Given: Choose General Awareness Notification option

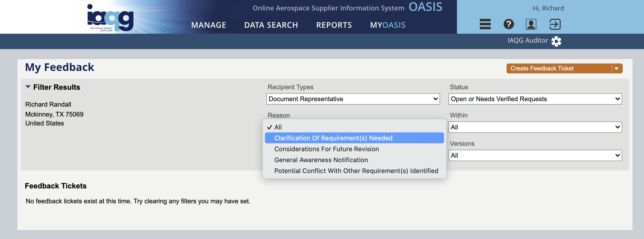Looking at the screenshot, I should [x=354, y=160].
